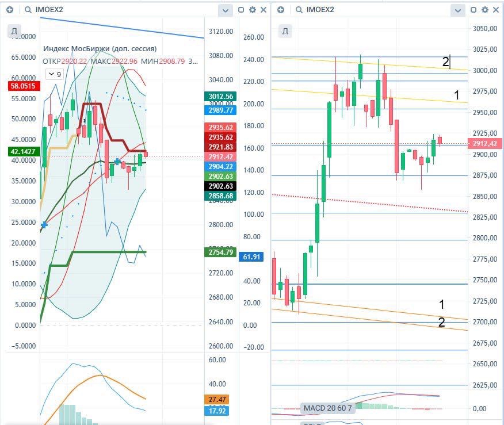Viewport: 504px width, 425px height.
Task: Expand the ticker dropdown in left chart
Action: pos(226,10)
